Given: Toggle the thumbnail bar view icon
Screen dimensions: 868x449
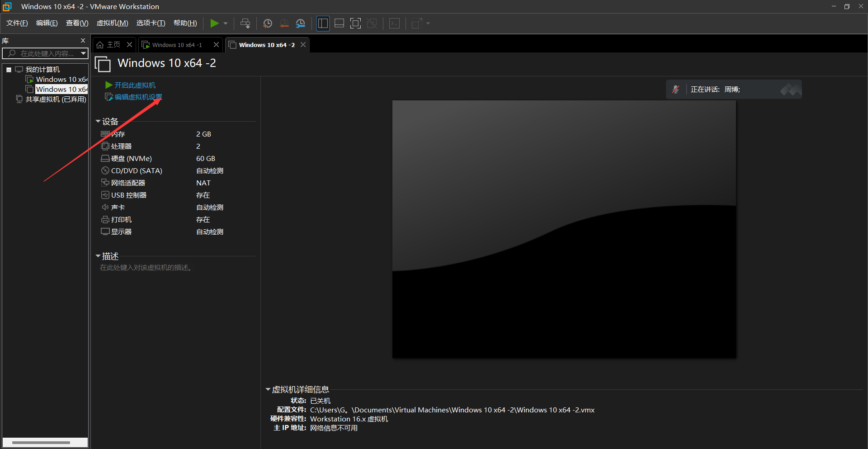Looking at the screenshot, I should coord(339,24).
